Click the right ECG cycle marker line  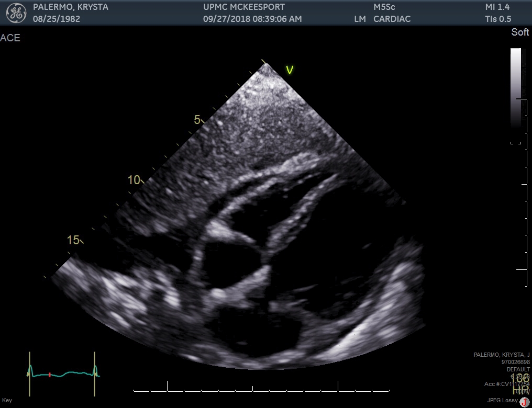point(95,373)
